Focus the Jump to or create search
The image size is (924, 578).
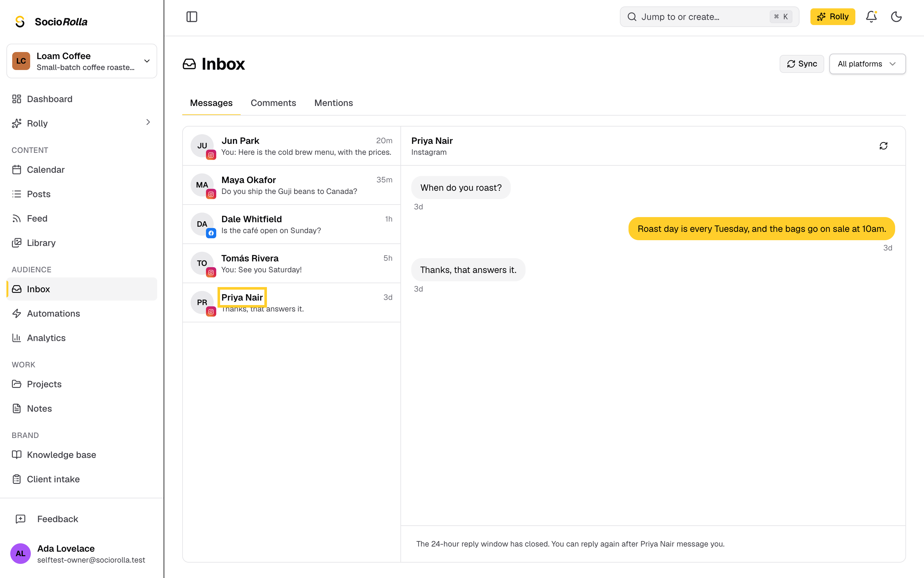point(709,17)
